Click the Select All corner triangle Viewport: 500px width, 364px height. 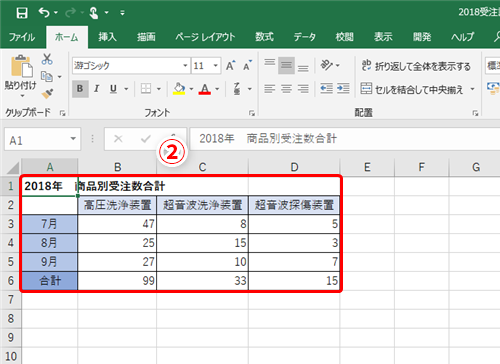click(13, 167)
